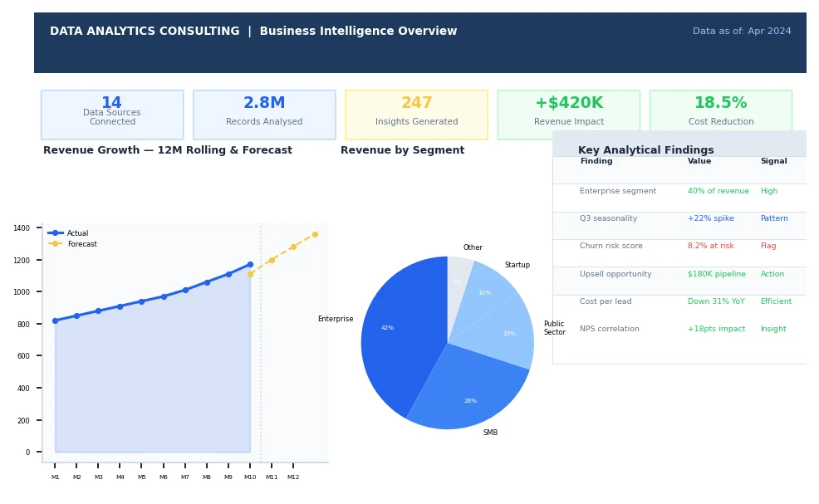Select the Actual data point at M5
Screen dimensions: 819x504
(141, 301)
